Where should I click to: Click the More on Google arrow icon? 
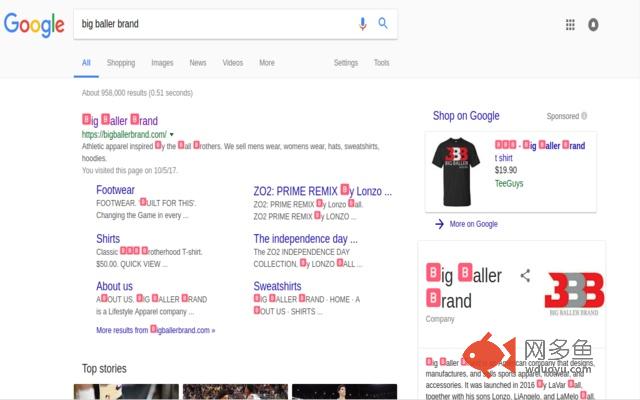pyautogui.click(x=439, y=224)
